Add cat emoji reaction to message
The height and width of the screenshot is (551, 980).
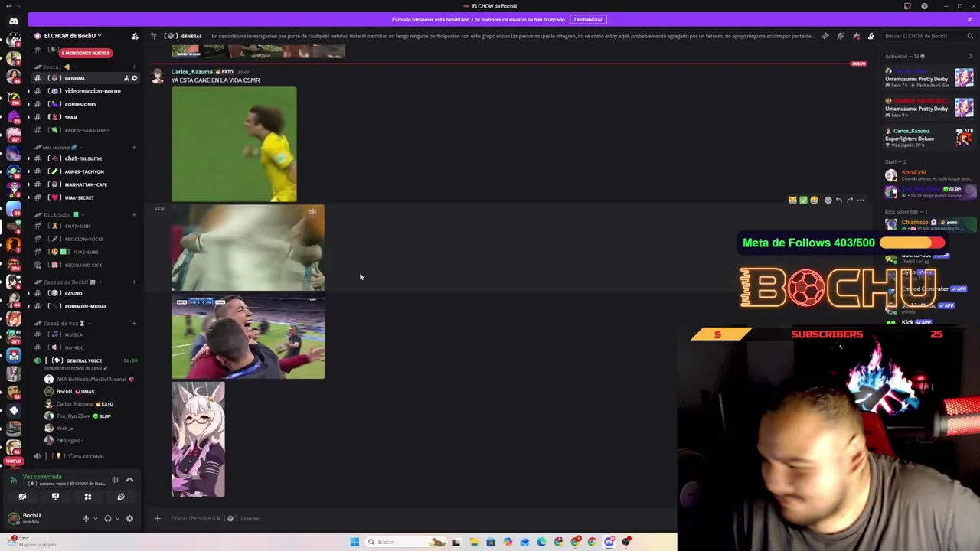pyautogui.click(x=792, y=201)
